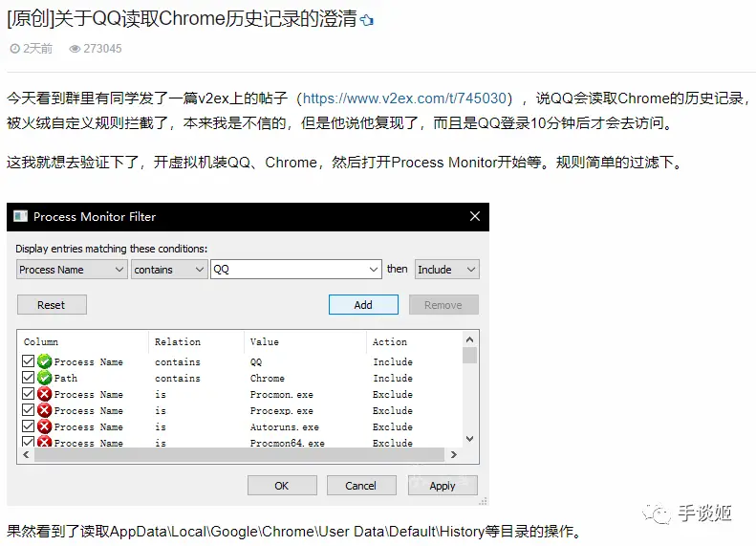The width and height of the screenshot is (756, 546).
Task: Close the Process Monitor Filter dialog
Action: [x=475, y=216]
